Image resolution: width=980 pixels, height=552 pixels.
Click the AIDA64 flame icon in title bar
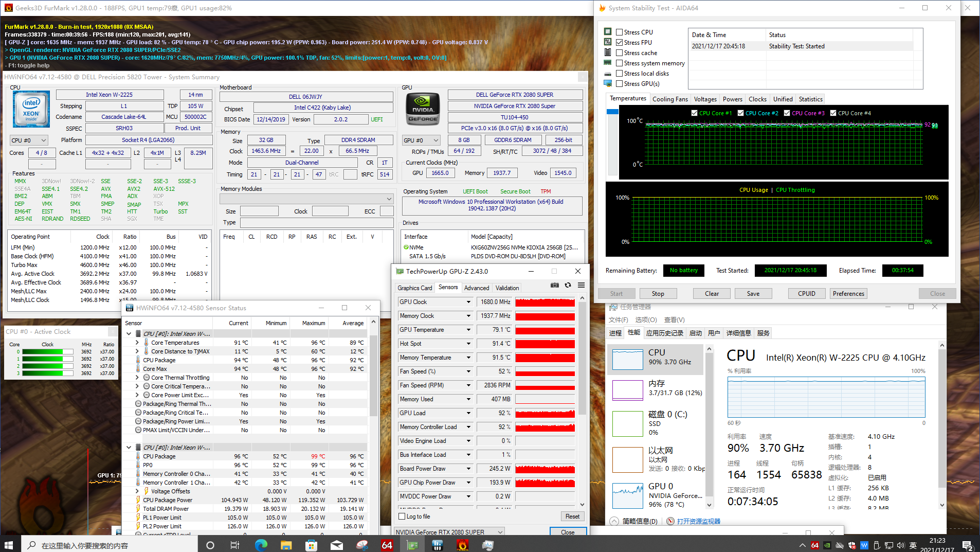coord(602,8)
